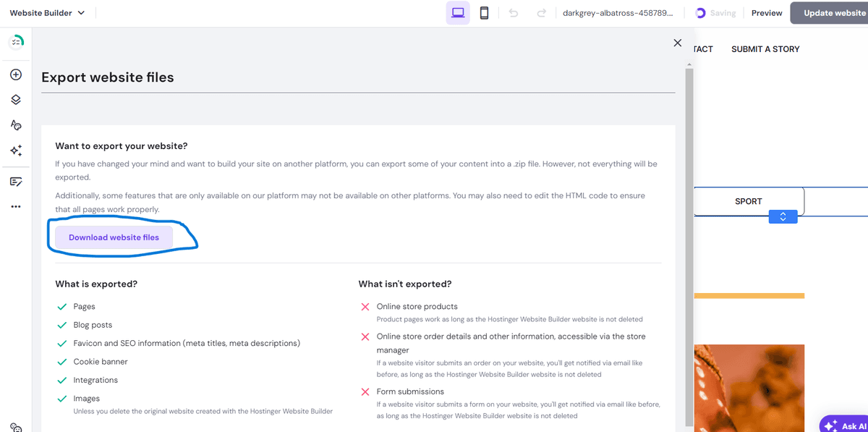Select the SUBMIT A STORY menu item
Screen dimensions: 868x432
(765, 48)
